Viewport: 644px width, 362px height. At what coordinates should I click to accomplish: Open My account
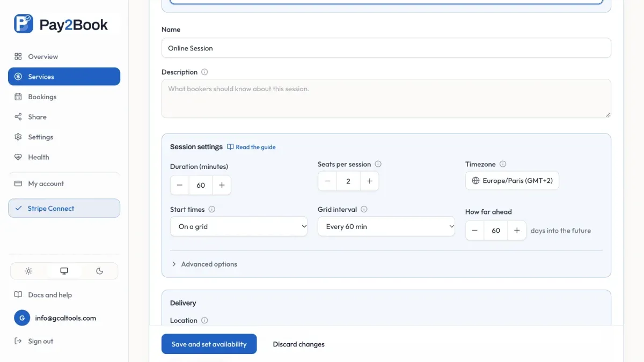tap(64, 183)
